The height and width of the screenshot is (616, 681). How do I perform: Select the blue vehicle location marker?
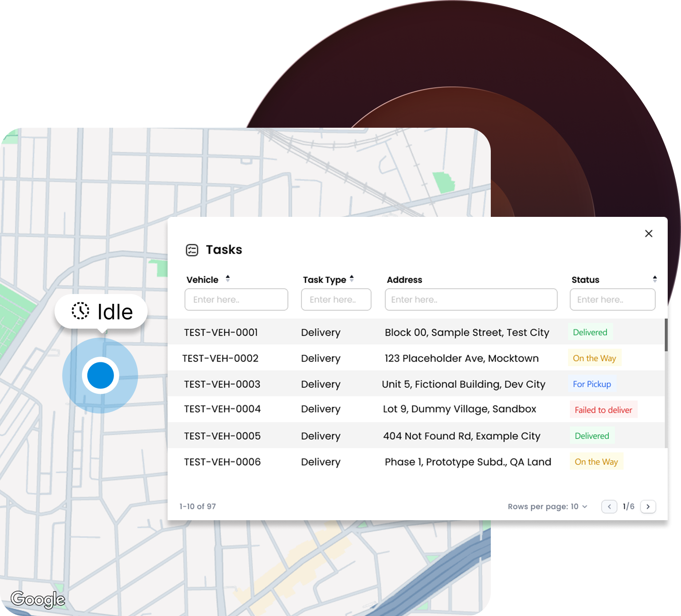pos(101,375)
